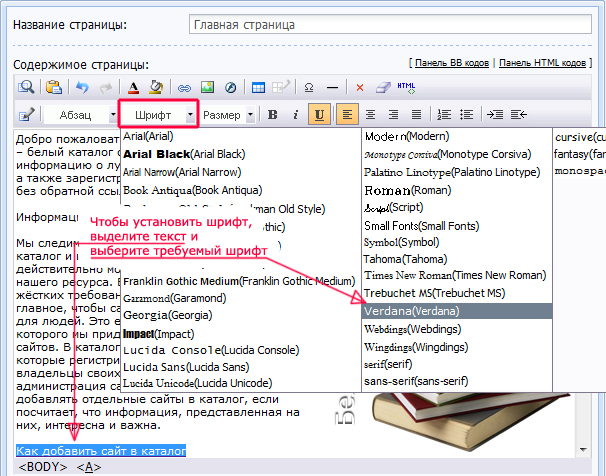Open Панель BB кодов link
This screenshot has width=606, height=476.
tap(452, 63)
